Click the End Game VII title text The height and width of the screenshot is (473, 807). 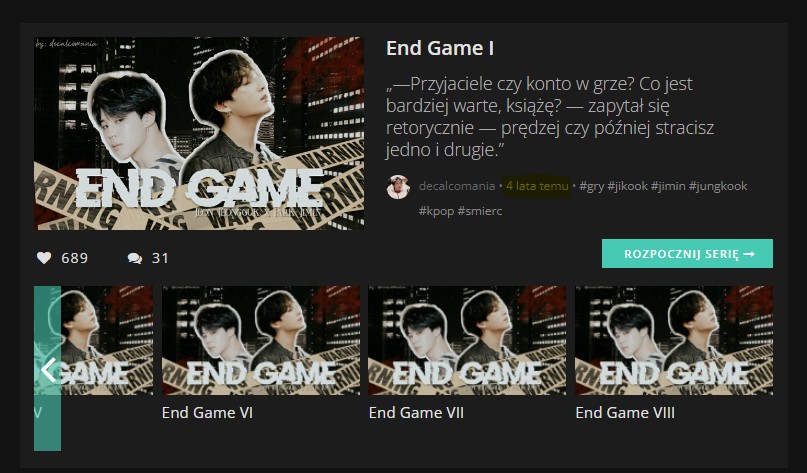click(x=416, y=413)
